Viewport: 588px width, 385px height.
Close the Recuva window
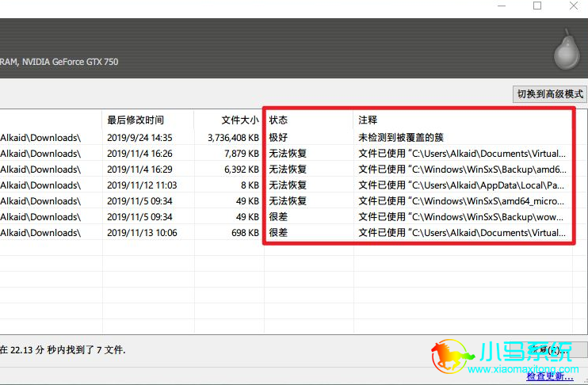click(x=574, y=6)
